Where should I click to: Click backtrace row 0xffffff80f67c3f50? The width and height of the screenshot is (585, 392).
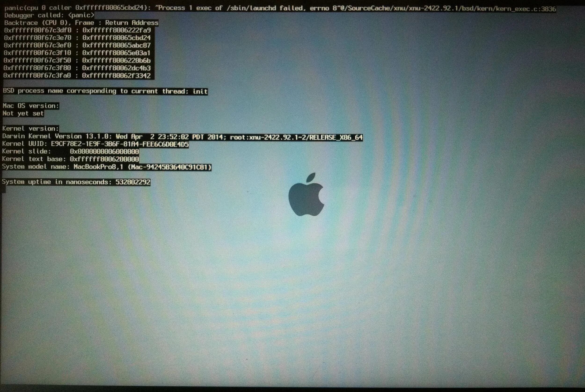tap(77, 60)
